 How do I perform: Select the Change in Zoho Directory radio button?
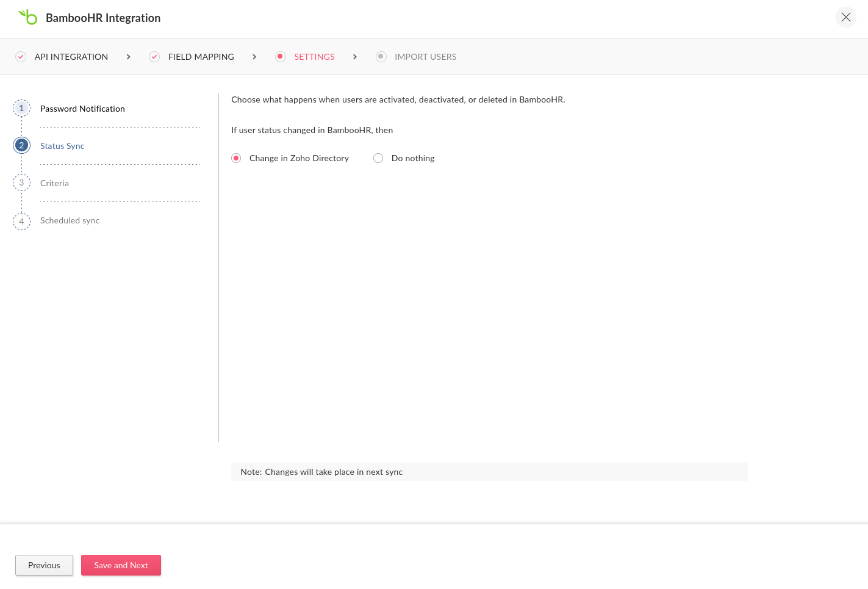[236, 158]
